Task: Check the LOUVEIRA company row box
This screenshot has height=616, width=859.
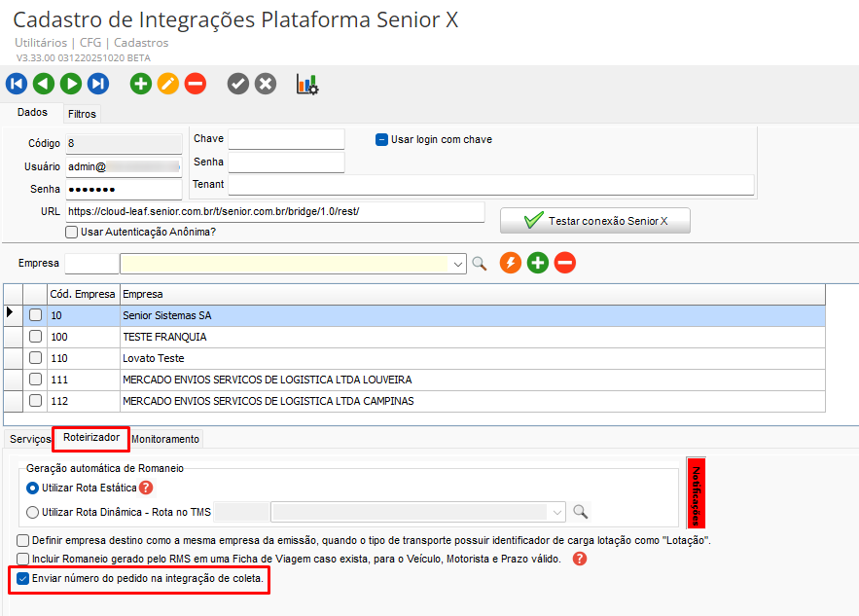Action: tap(36, 380)
